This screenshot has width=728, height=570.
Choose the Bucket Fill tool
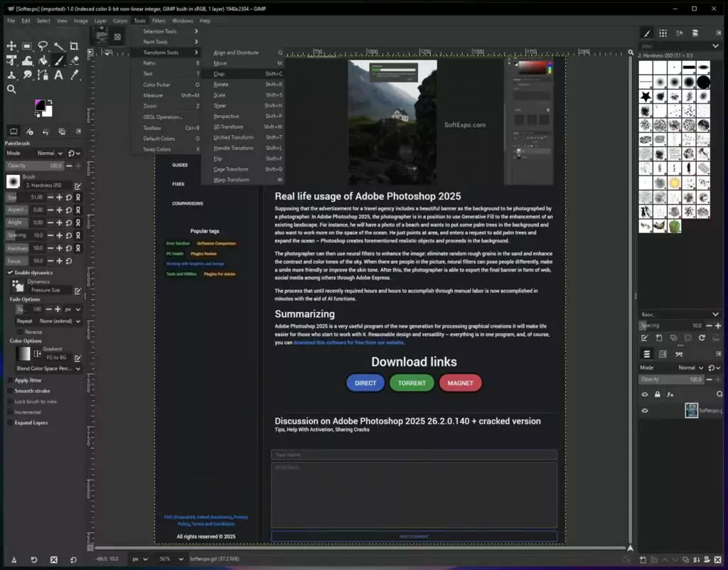coord(43,61)
